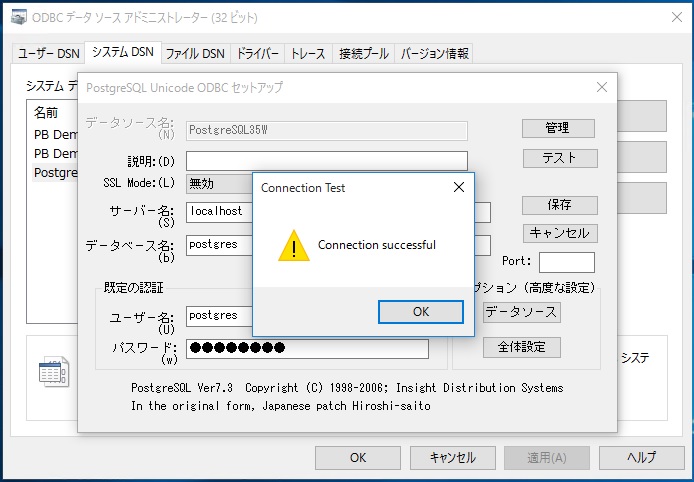This screenshot has width=694, height=482.
Task: Click the パスワード field
Action: (307, 348)
